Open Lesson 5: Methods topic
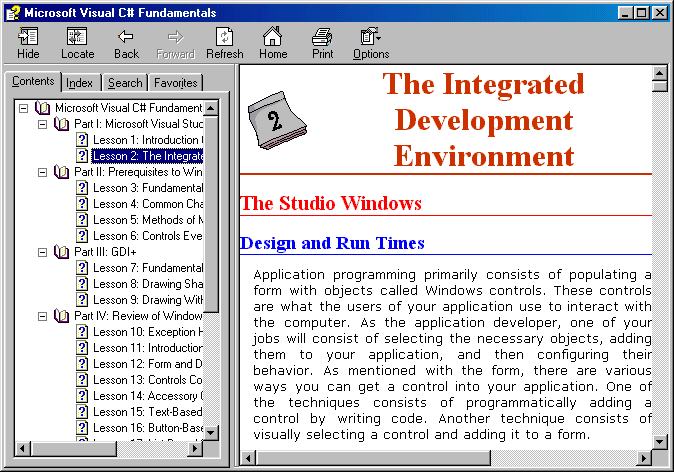The image size is (674, 472). pyautogui.click(x=148, y=220)
